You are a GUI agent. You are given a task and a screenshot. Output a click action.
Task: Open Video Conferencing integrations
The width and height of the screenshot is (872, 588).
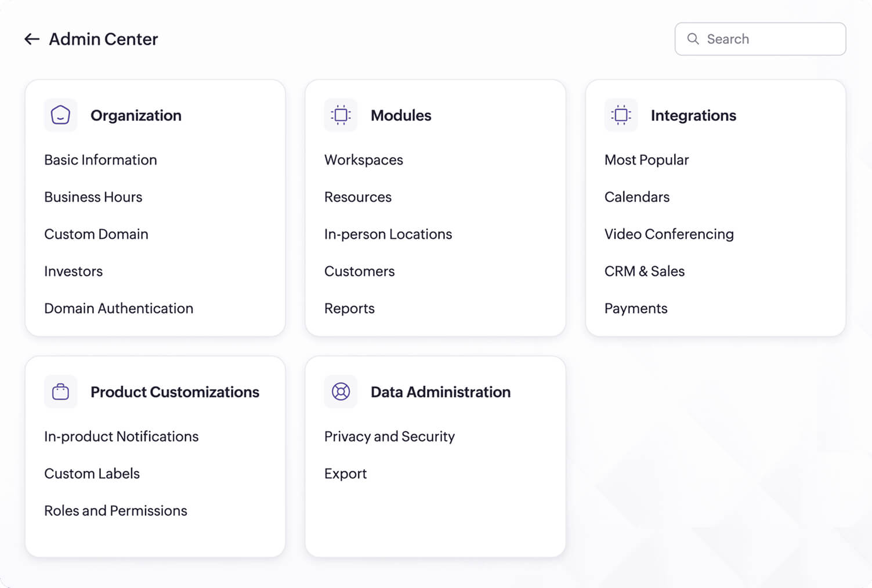pos(669,234)
